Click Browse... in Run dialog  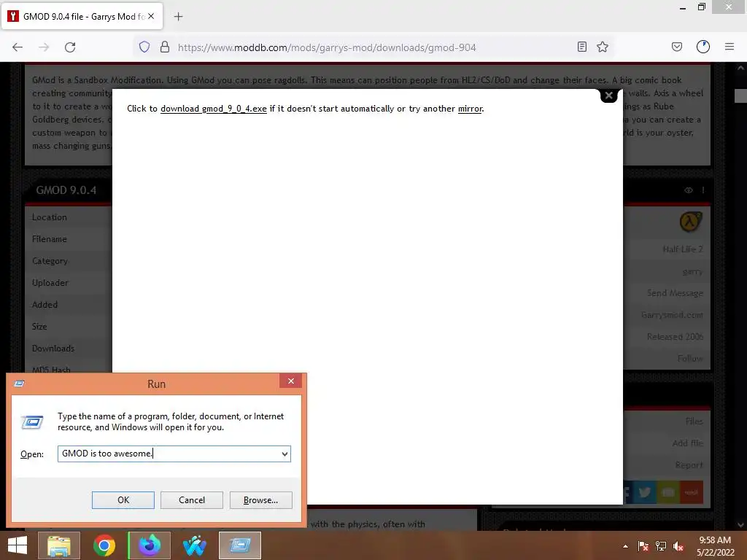pyautogui.click(x=260, y=500)
